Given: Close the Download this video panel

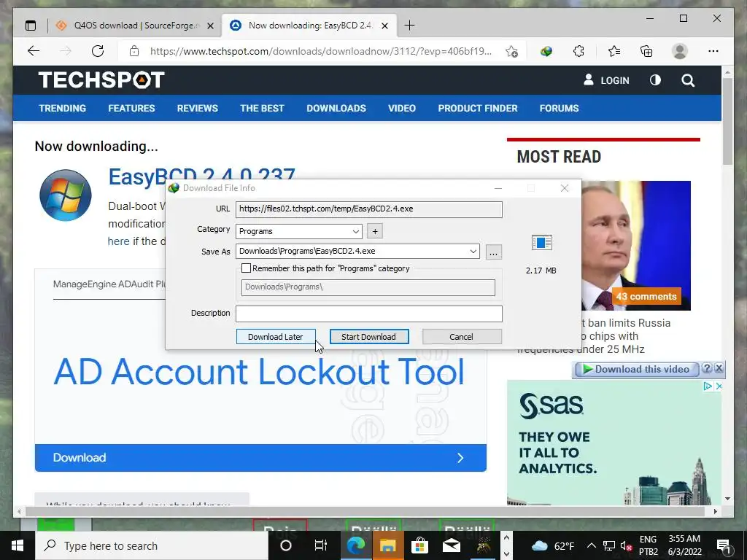Looking at the screenshot, I should click(x=719, y=368).
